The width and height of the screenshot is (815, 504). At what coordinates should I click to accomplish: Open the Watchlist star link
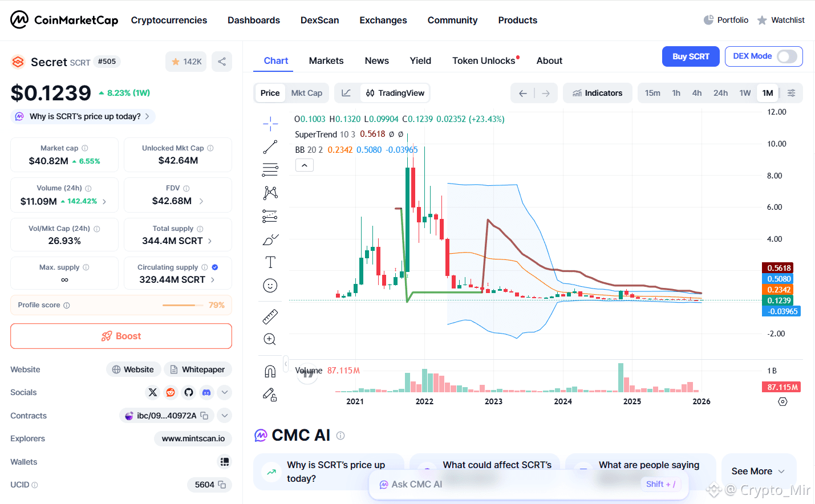click(781, 20)
